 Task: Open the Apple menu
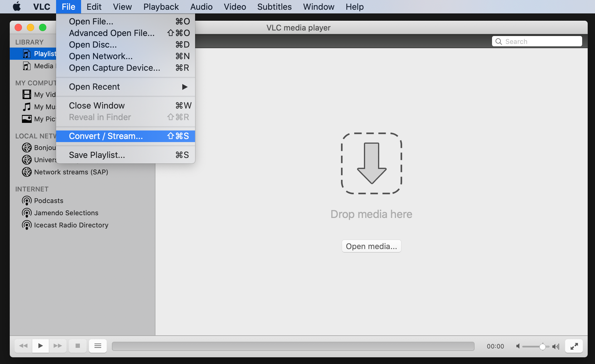(x=17, y=6)
